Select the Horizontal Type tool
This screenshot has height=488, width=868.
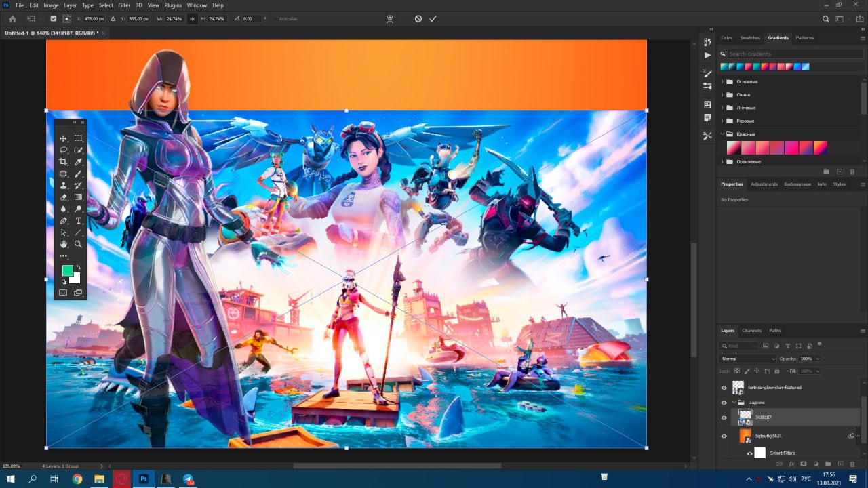[x=79, y=221]
